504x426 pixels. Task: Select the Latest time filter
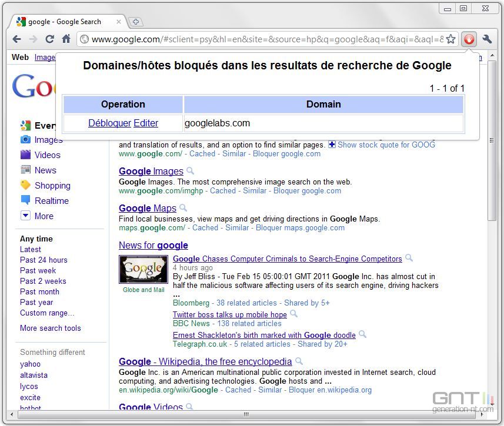31,249
